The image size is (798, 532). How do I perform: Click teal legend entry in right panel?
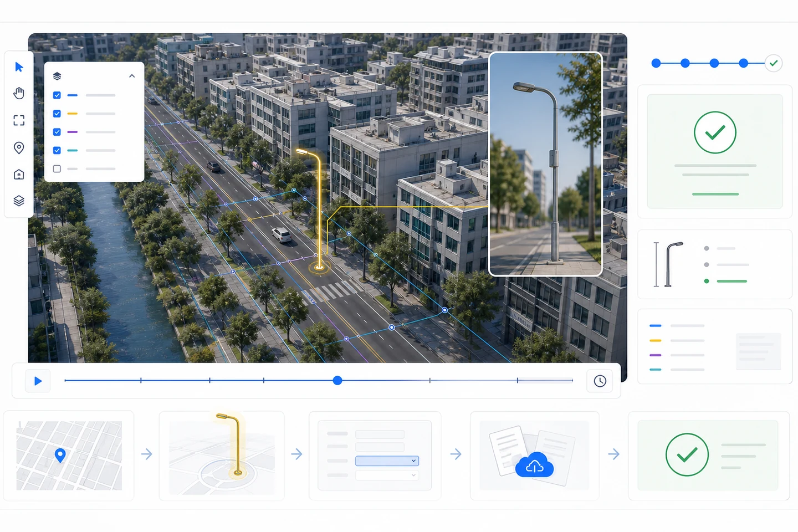[x=677, y=369]
